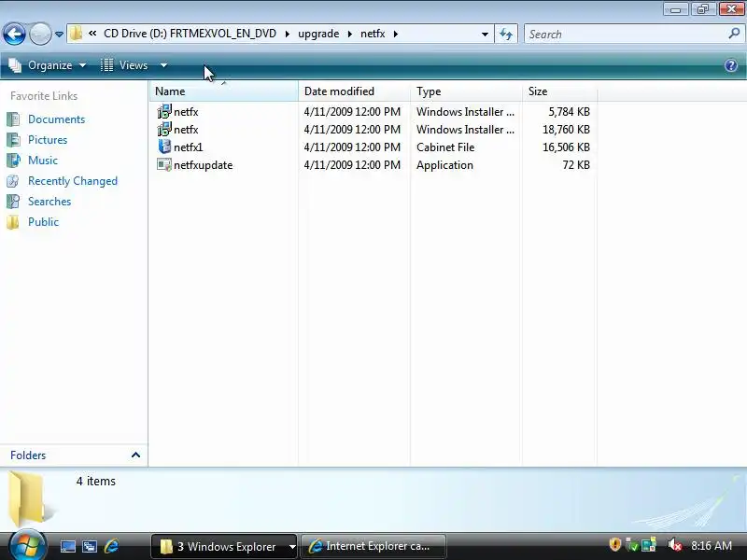Click muted volume tray icon
Image resolution: width=747 pixels, height=560 pixels.
[x=674, y=545]
